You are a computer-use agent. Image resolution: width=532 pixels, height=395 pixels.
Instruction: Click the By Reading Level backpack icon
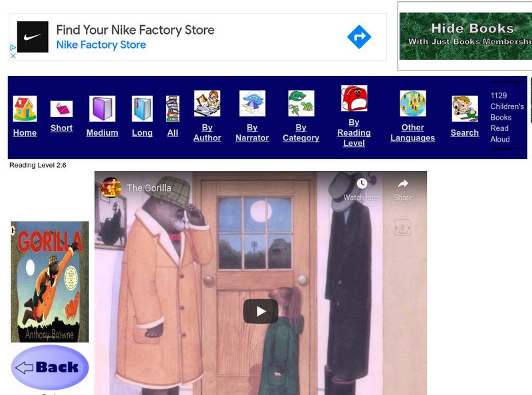tap(354, 98)
